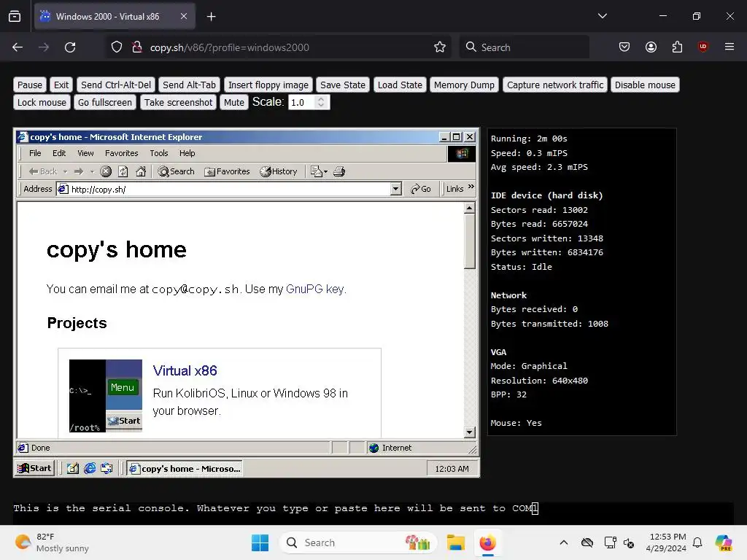Click Firefox bookmark star icon
This screenshot has height=560, width=747.
point(440,47)
